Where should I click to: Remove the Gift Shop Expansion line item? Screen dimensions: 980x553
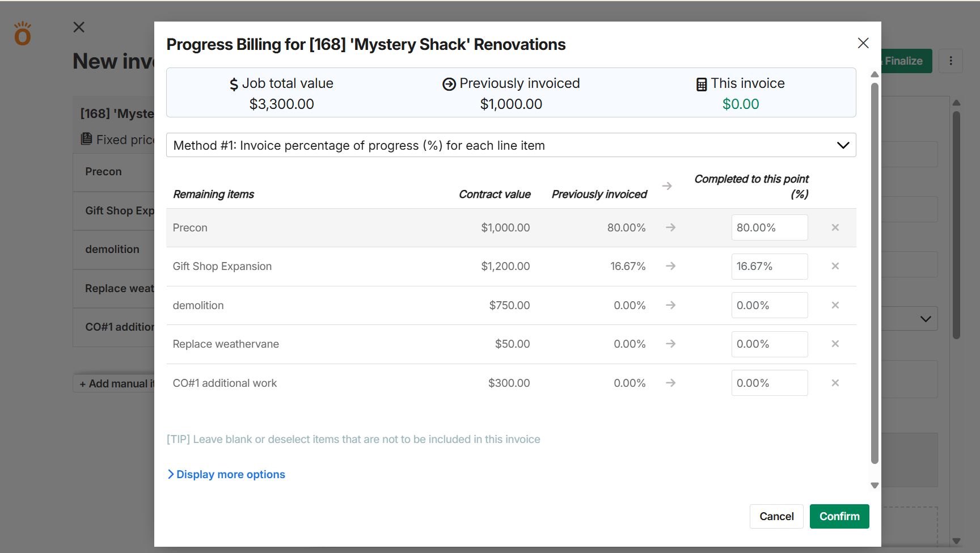tap(835, 266)
